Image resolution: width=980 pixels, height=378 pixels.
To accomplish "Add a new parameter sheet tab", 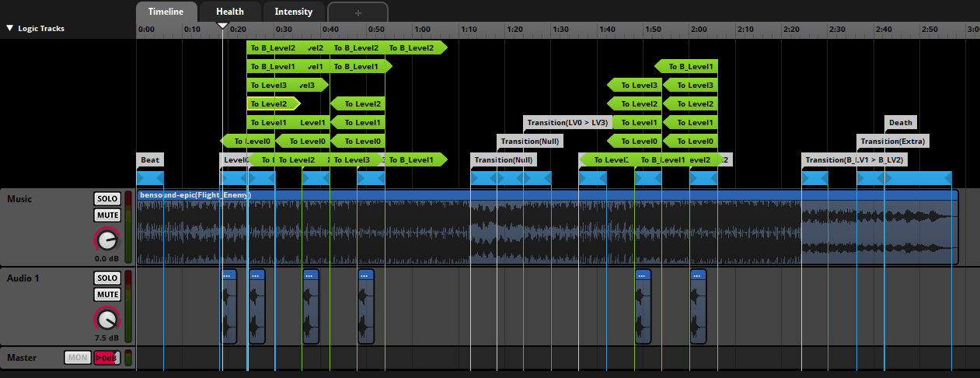I will point(357,12).
